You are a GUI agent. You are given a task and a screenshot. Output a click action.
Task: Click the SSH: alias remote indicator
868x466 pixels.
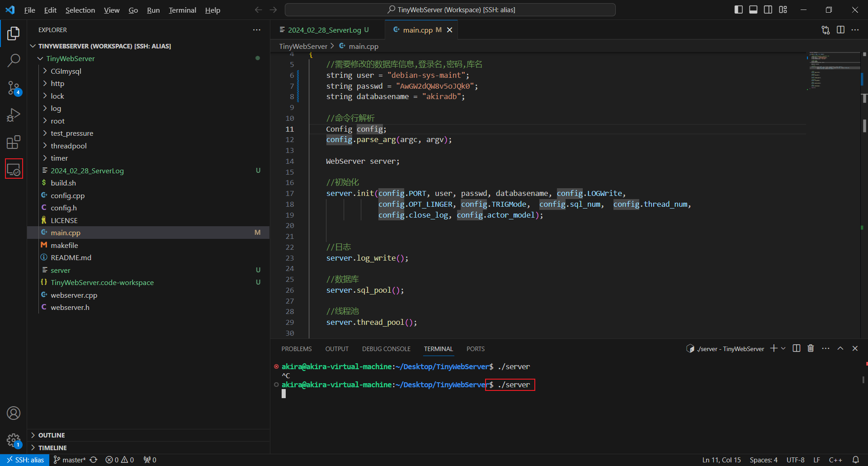click(x=25, y=460)
